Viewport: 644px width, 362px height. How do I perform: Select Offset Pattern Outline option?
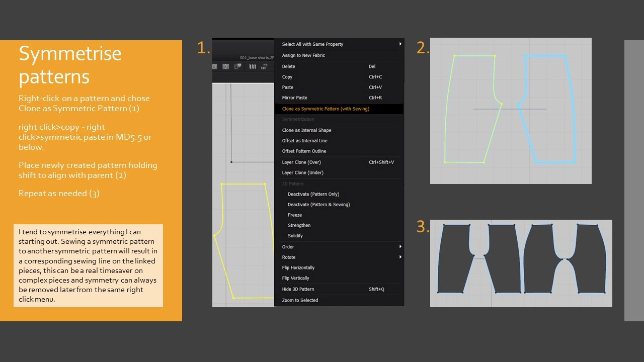(304, 151)
